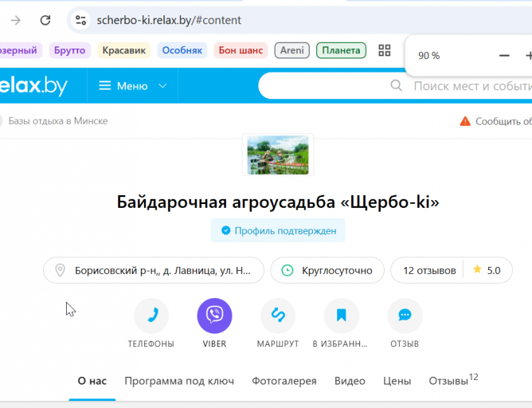Click the heading Байдарочная агроусадьба «Щербо-ki»
532x408 pixels.
278,202
